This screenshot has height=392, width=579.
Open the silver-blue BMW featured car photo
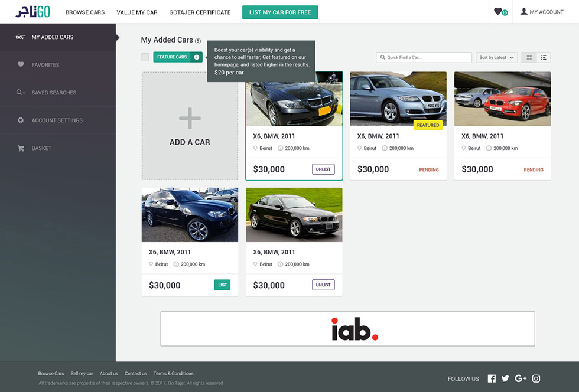point(398,99)
